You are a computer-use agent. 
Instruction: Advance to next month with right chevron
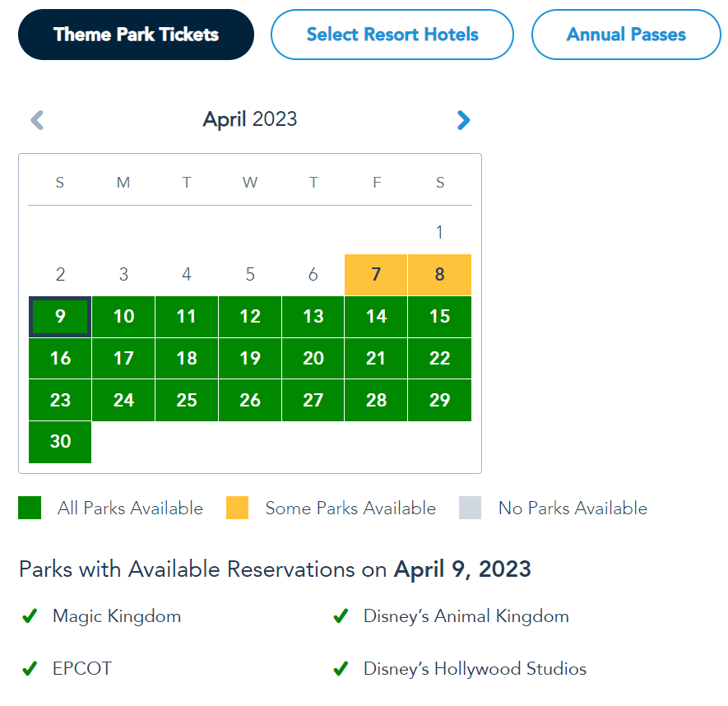pos(463,120)
